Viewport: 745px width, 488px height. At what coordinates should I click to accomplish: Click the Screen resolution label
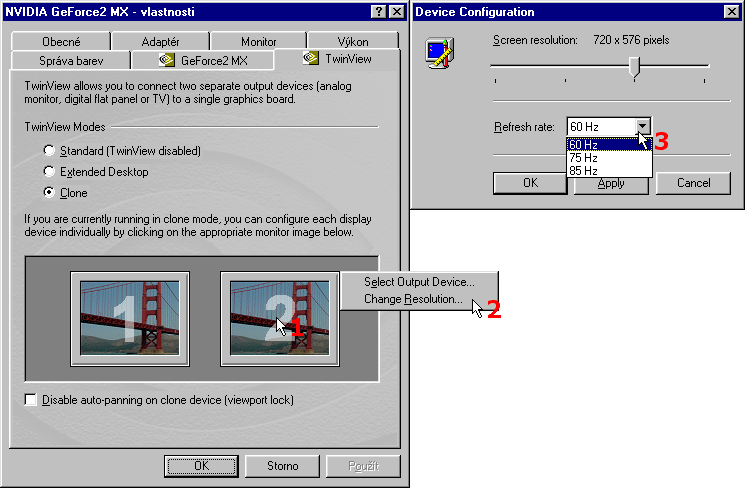[x=535, y=40]
